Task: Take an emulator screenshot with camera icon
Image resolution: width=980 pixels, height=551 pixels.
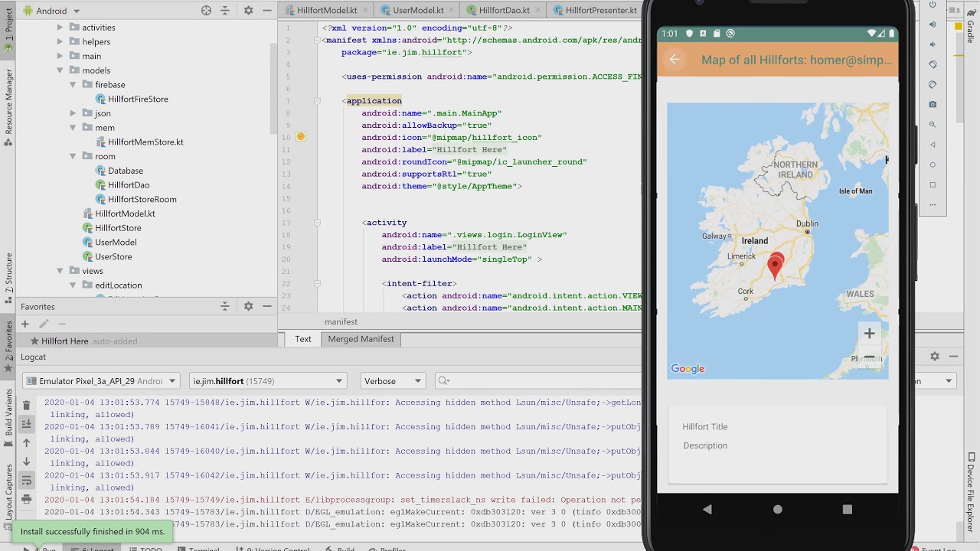Action: pyautogui.click(x=933, y=104)
